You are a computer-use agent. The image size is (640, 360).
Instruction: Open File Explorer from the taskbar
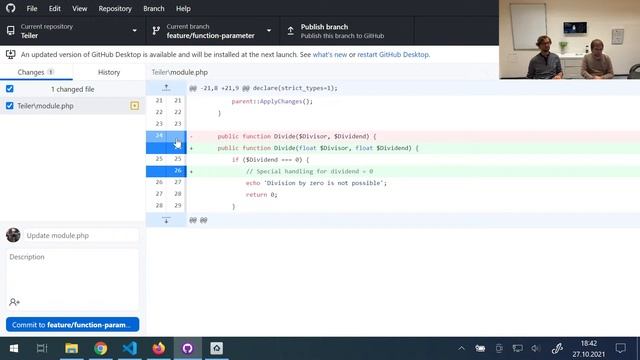(x=71, y=348)
